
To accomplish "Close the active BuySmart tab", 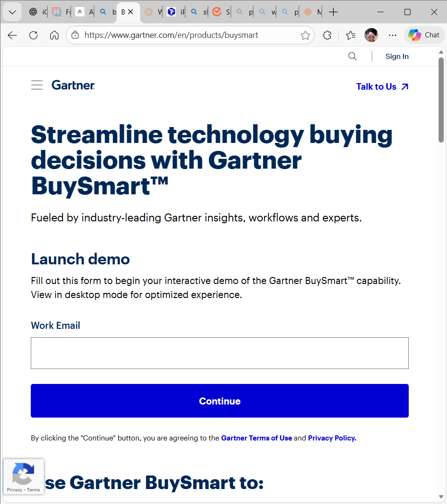I will (x=131, y=12).
